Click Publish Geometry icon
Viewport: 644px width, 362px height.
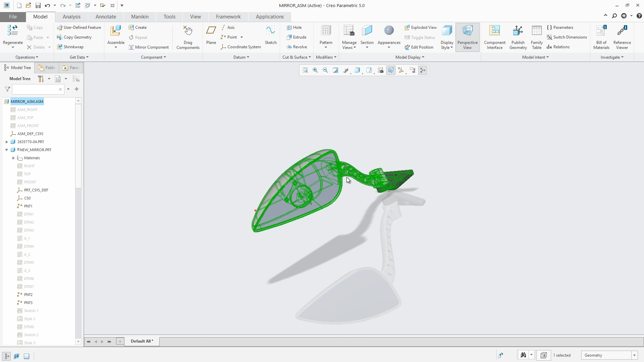[x=518, y=31]
